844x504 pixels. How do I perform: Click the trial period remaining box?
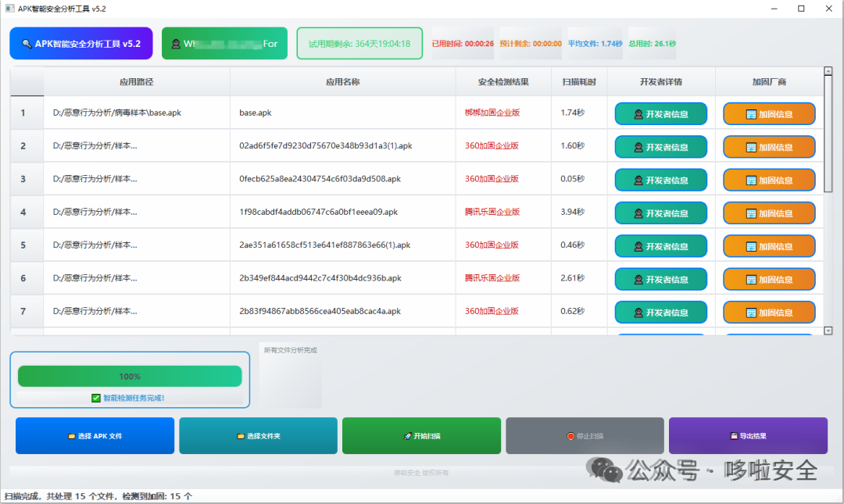point(359,44)
